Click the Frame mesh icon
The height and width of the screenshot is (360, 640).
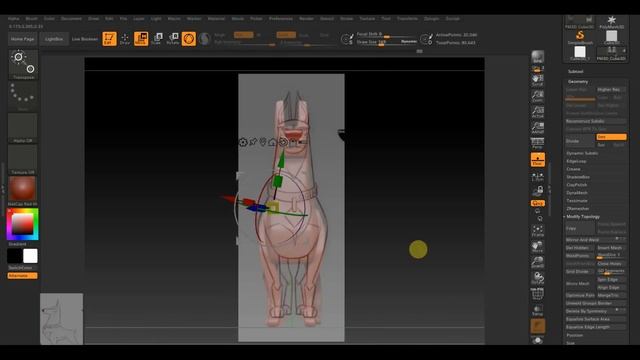tap(538, 231)
